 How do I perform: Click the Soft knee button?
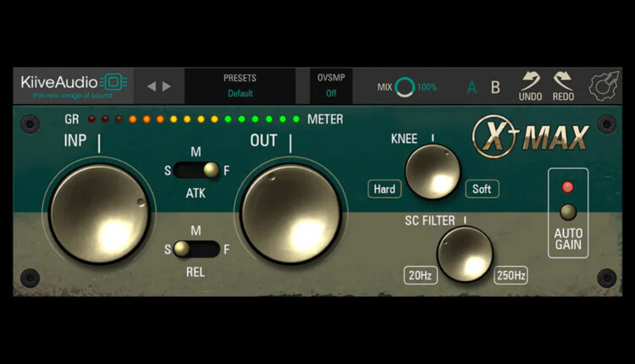(482, 189)
